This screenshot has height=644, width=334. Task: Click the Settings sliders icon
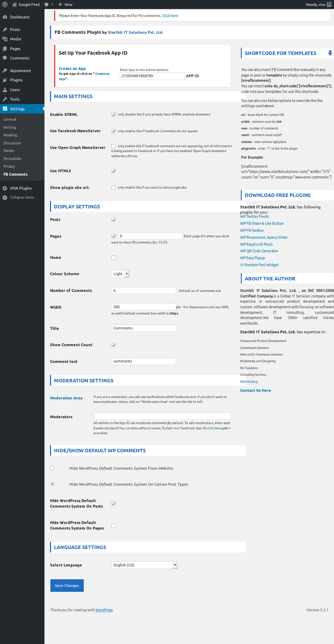click(5, 109)
